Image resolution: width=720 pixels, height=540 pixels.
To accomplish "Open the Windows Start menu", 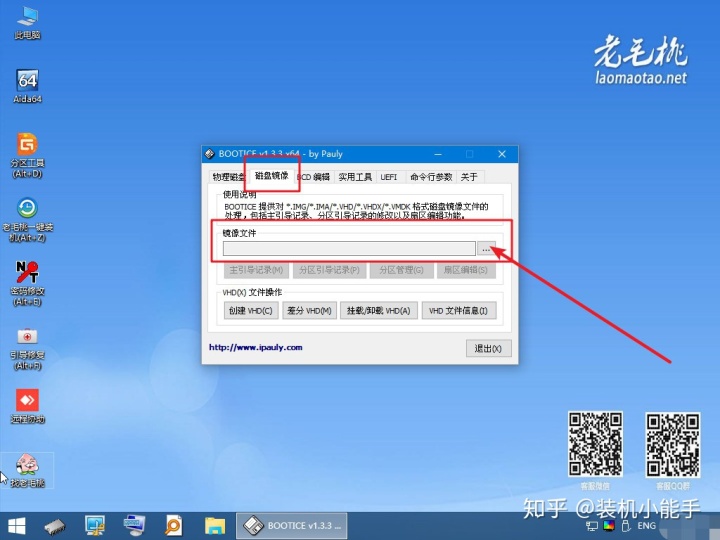I will coord(17,526).
